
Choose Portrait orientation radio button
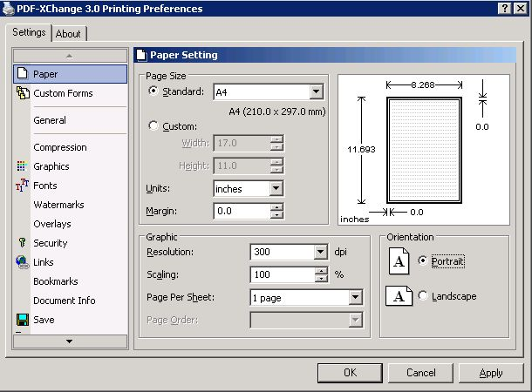coord(422,260)
